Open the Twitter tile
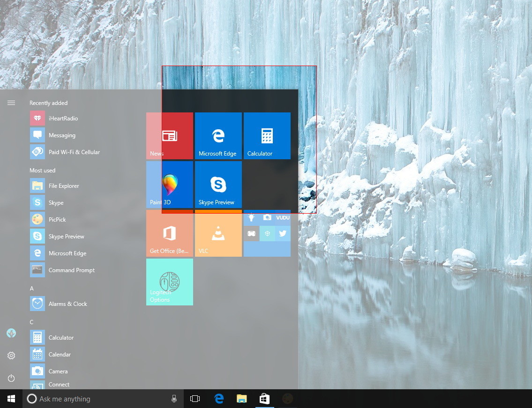This screenshot has height=408, width=532. pyautogui.click(x=282, y=233)
